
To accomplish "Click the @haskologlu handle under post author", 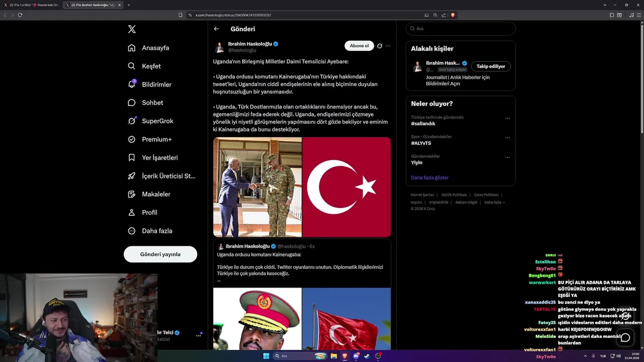I will 242,50.
